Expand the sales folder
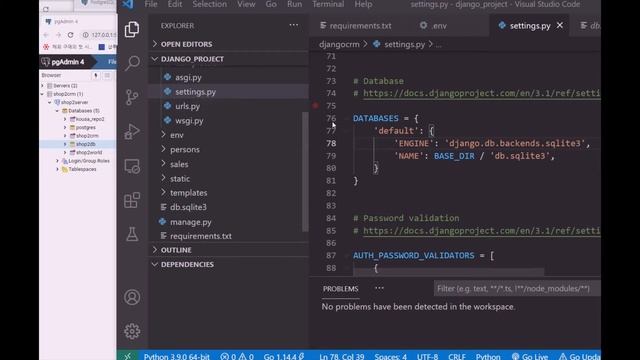Screen dimensions: 640x360 pyautogui.click(x=179, y=164)
